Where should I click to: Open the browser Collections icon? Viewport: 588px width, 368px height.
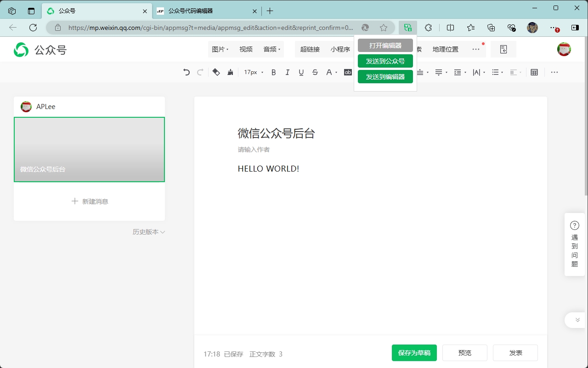pyautogui.click(x=491, y=28)
